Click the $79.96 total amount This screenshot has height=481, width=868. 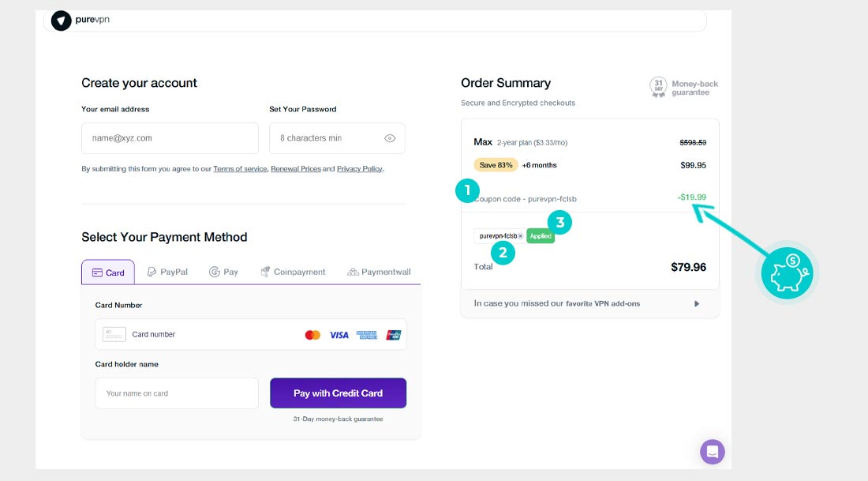pos(688,267)
